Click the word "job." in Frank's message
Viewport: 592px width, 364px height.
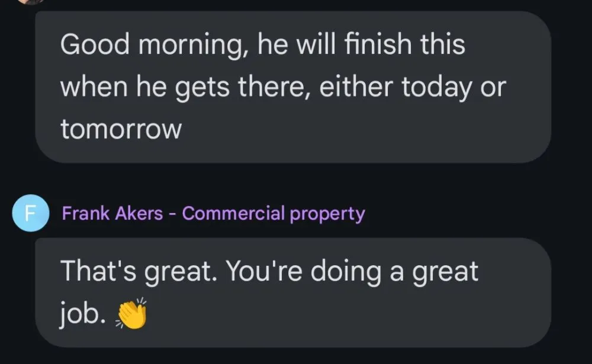(x=82, y=315)
